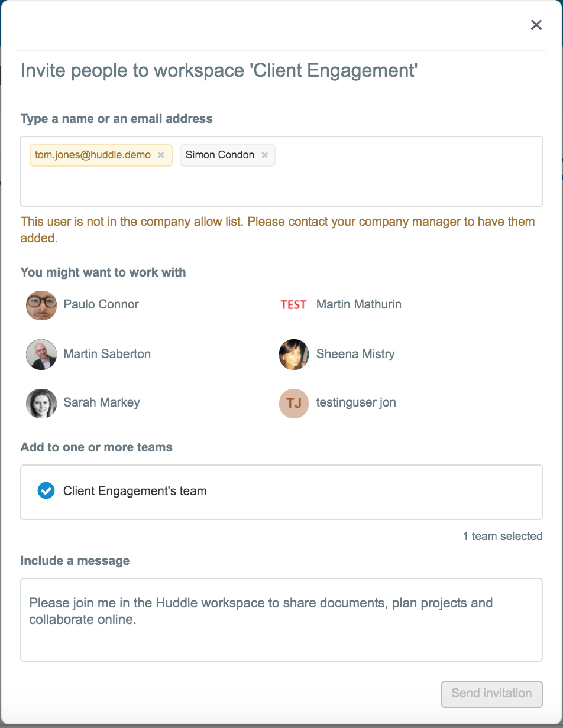Image resolution: width=563 pixels, height=728 pixels.
Task: Click Martin Saberton's profile picture
Action: [41, 354]
